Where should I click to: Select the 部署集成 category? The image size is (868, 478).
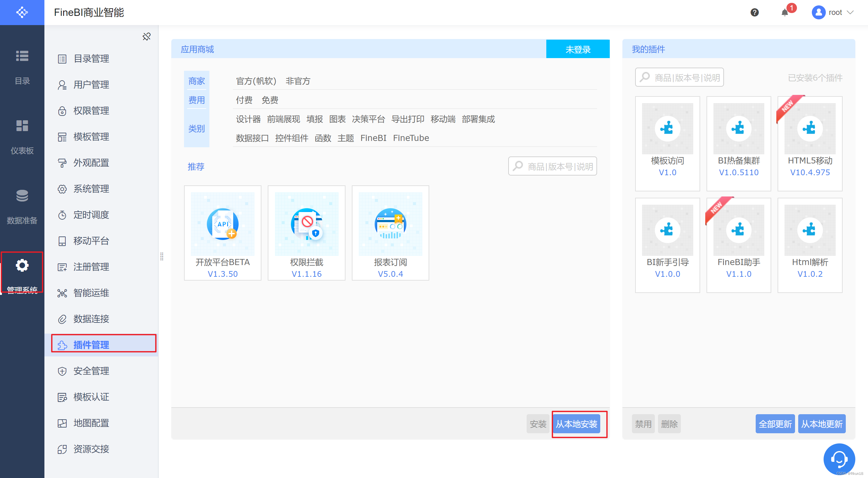478,119
